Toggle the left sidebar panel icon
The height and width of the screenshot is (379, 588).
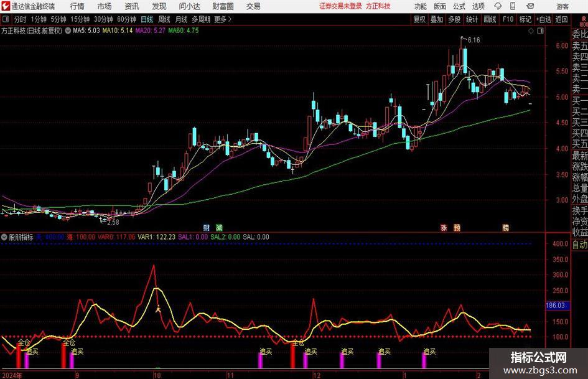pyautogui.click(x=5, y=19)
